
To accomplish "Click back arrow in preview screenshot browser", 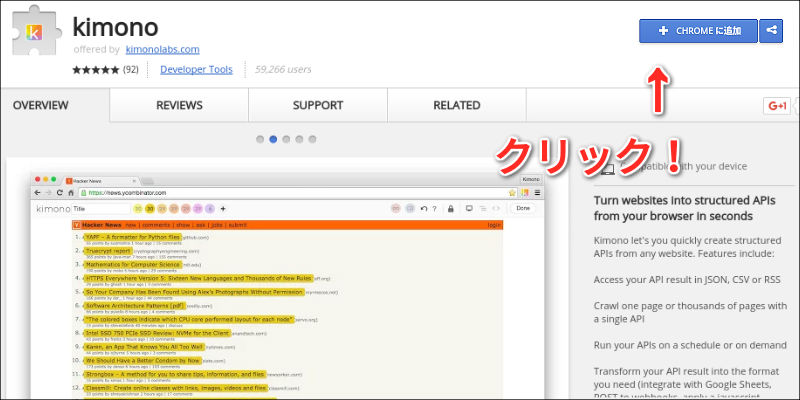I will [x=37, y=192].
